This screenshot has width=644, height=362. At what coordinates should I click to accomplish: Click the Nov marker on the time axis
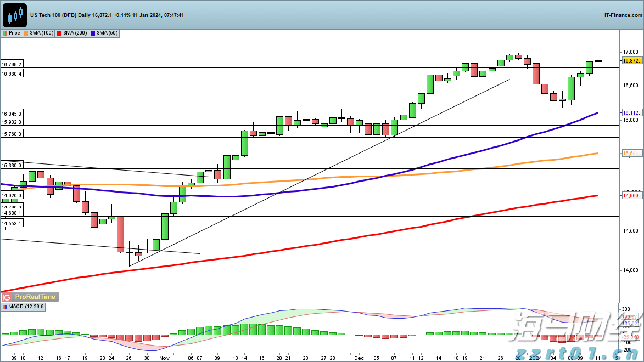coord(165,357)
